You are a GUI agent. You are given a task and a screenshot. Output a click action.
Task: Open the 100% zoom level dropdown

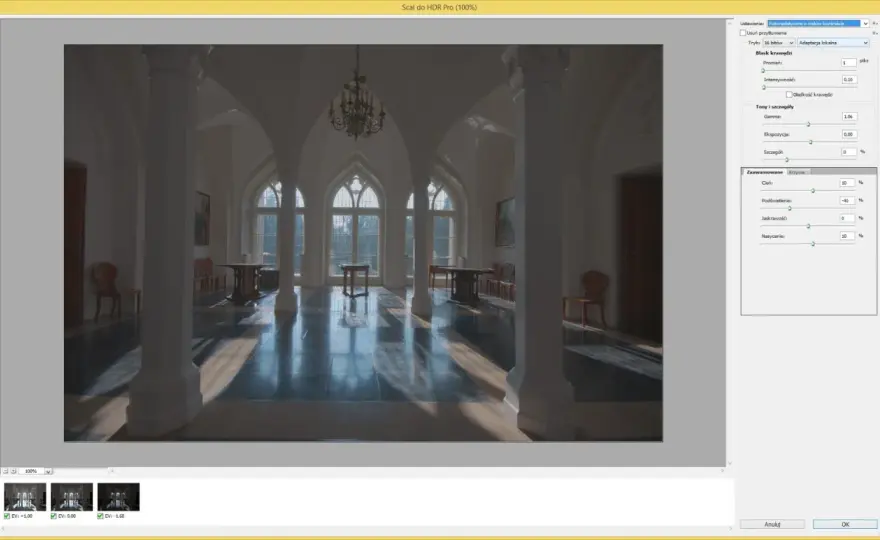35,471
